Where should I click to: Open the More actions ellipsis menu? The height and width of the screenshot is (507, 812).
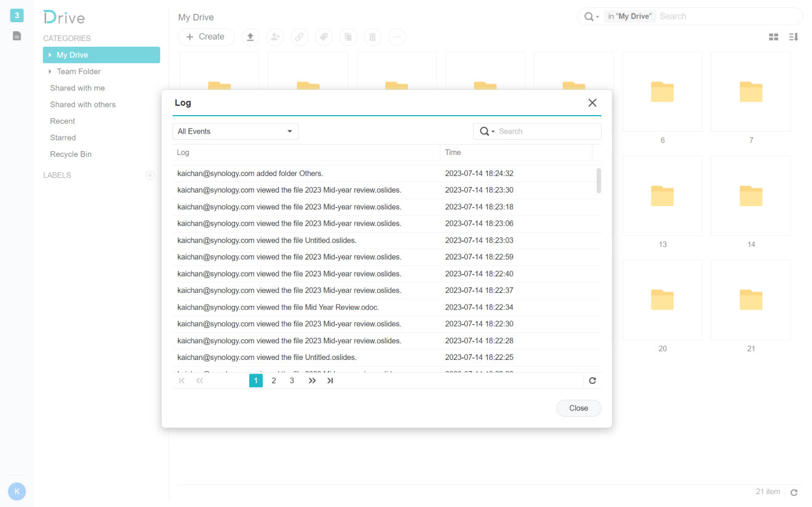(x=397, y=37)
